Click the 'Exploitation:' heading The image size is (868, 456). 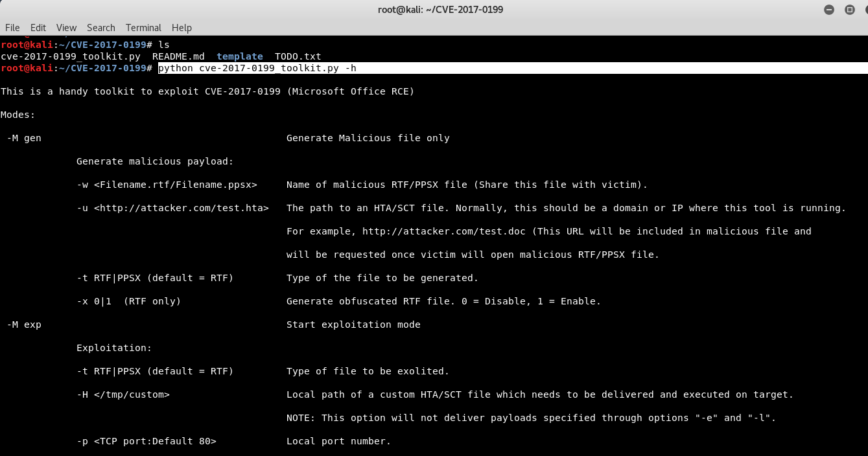114,348
